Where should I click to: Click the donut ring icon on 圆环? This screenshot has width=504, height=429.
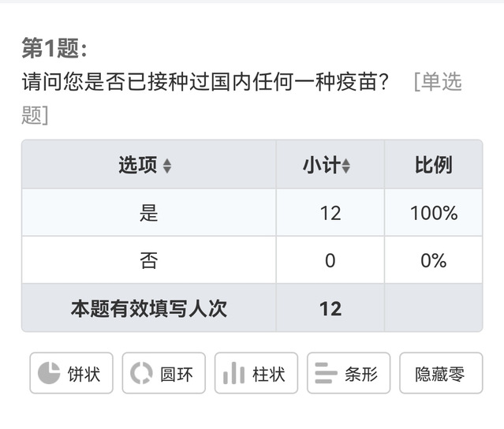pos(141,373)
